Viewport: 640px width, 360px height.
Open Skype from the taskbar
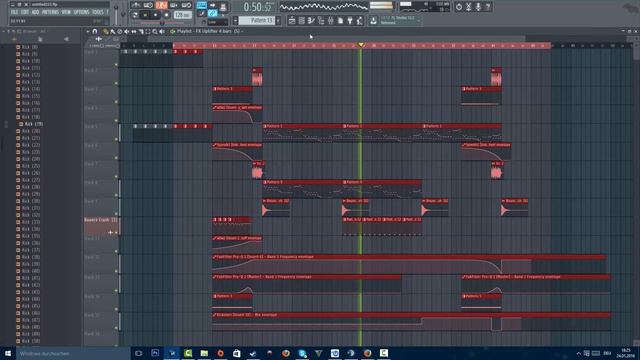[302, 353]
